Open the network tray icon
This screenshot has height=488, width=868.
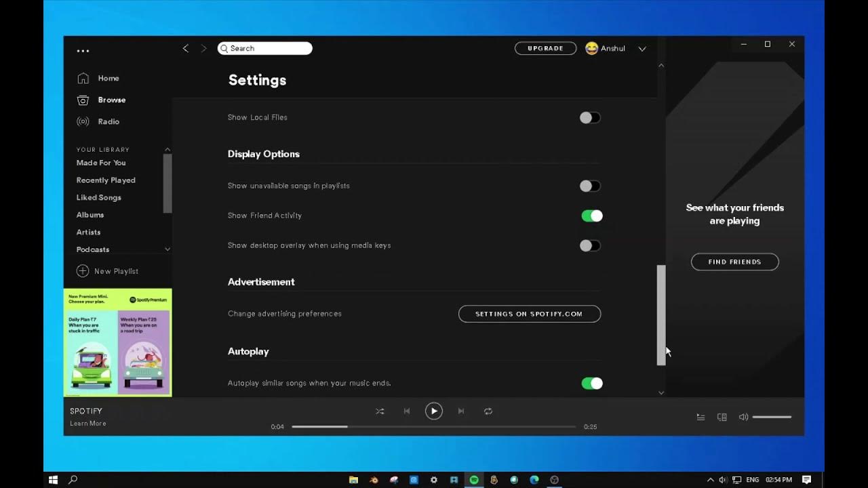click(x=736, y=480)
